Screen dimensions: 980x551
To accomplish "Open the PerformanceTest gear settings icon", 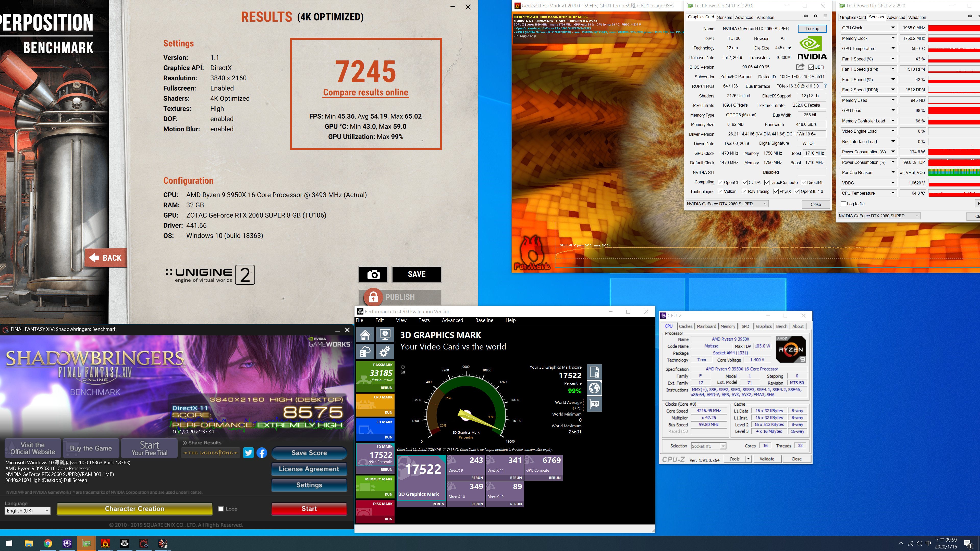I will 385,352.
